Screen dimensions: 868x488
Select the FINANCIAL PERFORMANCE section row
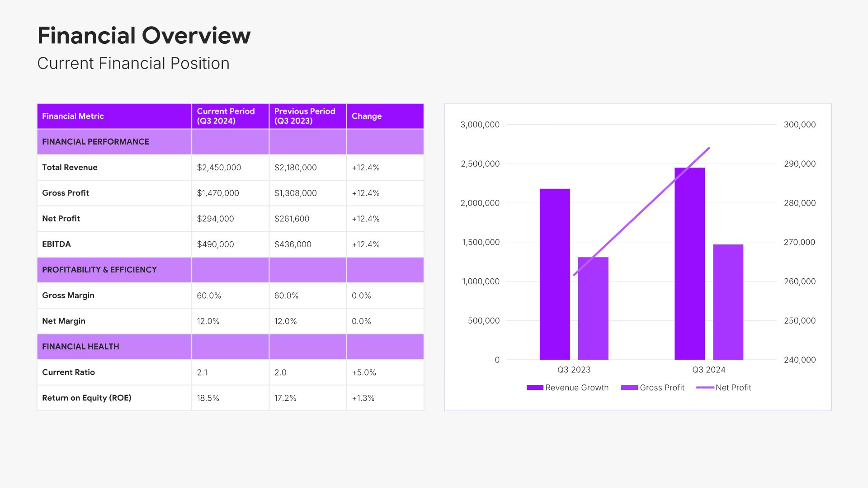(x=95, y=142)
